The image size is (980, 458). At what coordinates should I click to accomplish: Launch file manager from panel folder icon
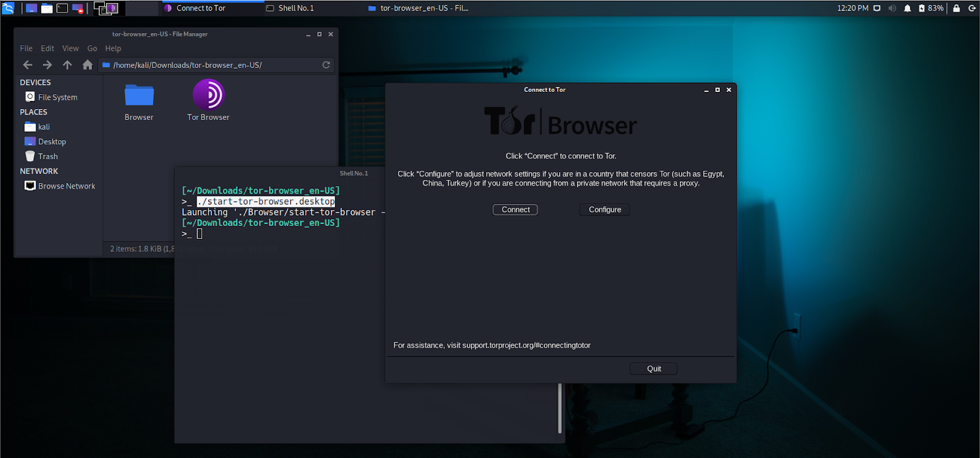47,8
